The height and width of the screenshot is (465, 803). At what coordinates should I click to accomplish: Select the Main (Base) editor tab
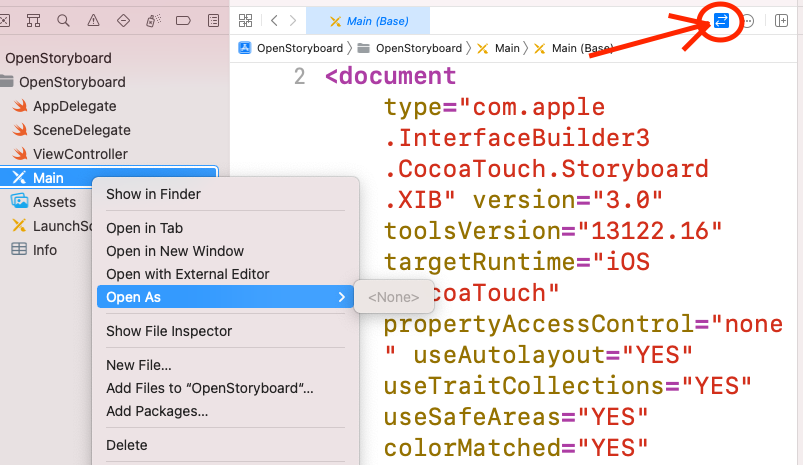pos(368,21)
